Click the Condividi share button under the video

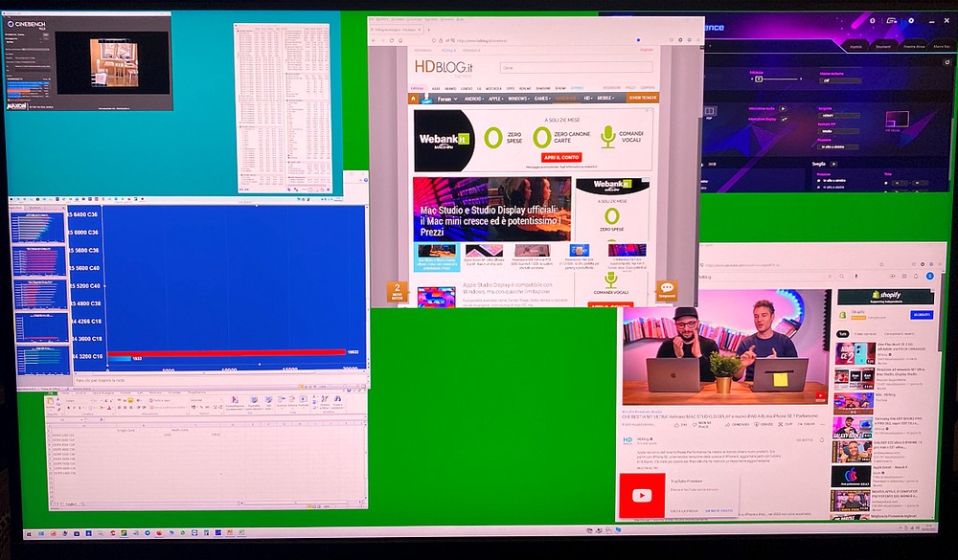tap(738, 424)
